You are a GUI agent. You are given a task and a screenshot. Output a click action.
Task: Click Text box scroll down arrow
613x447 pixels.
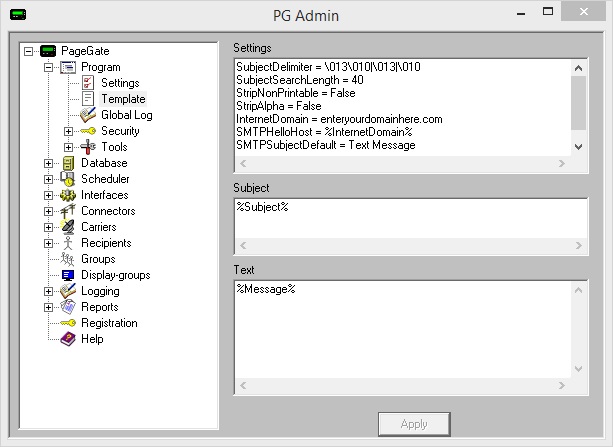pyautogui.click(x=579, y=369)
